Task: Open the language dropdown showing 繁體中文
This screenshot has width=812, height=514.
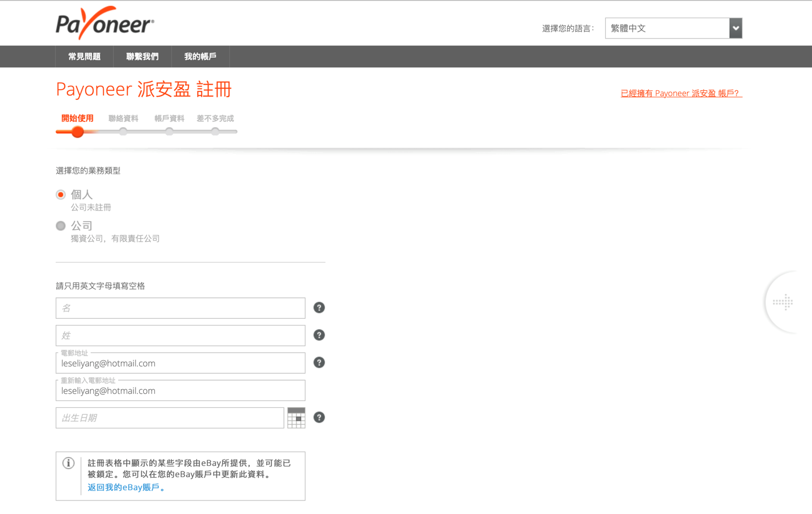Action: pyautogui.click(x=673, y=28)
